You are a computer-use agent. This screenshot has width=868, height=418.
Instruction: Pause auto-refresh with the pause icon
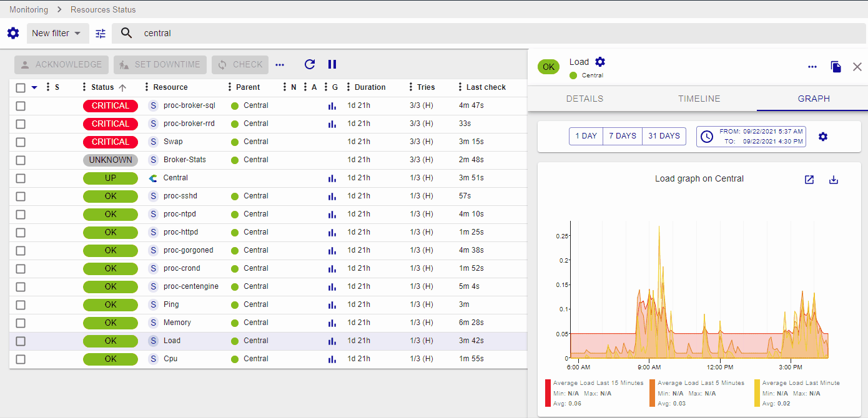pos(332,64)
